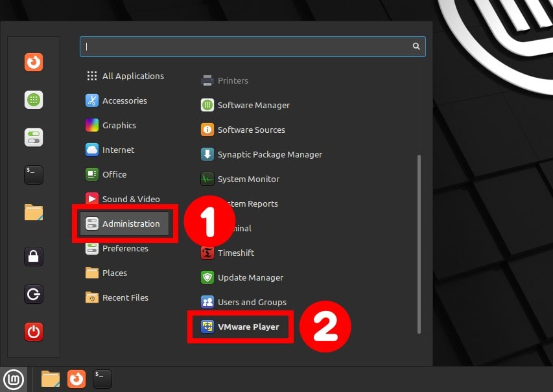Click the Accessories scissors icon
553x392 pixels.
pyautogui.click(x=92, y=100)
